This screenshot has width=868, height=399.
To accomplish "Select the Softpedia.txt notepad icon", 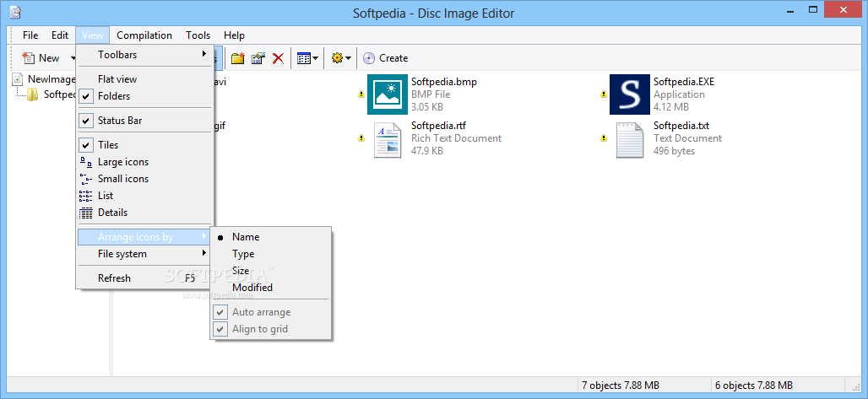I will pos(630,139).
